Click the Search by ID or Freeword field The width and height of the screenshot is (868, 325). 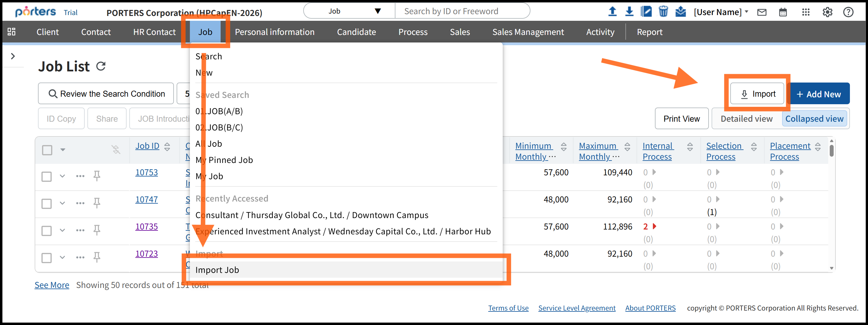(x=462, y=11)
